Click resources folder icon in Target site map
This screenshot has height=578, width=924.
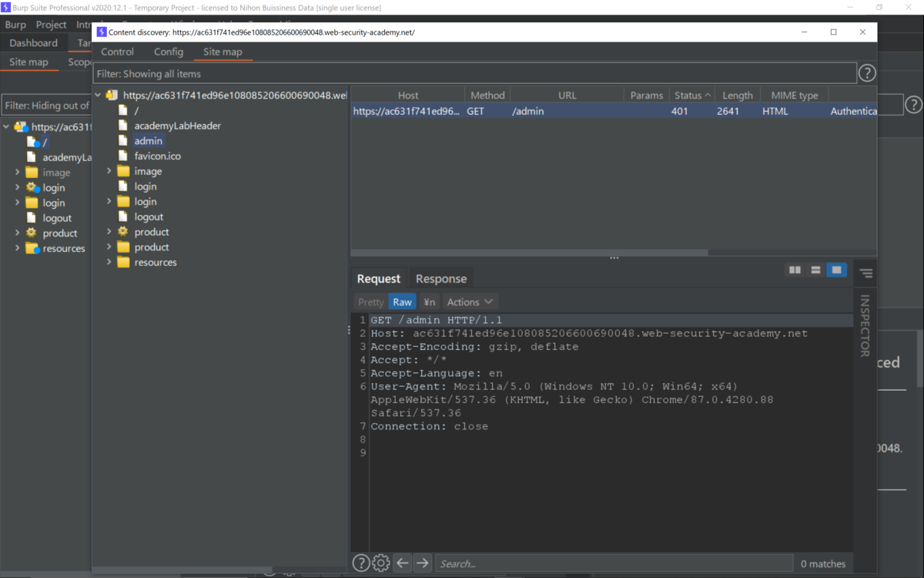pos(32,248)
